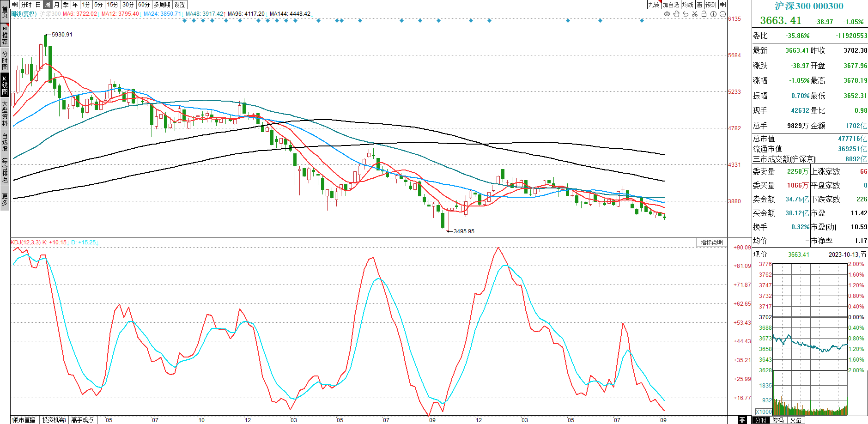Click 加自选 to add to watchlist
This screenshot has height=424, width=868.
[x=671, y=5]
